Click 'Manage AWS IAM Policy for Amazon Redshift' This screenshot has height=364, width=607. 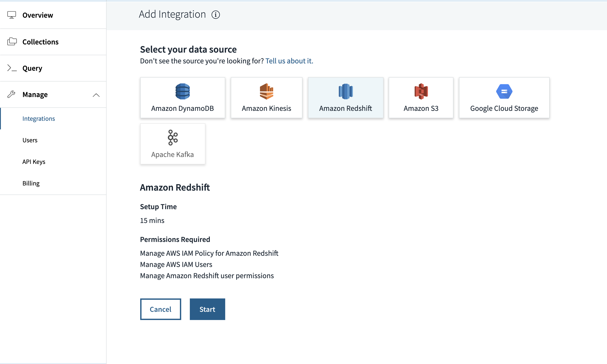[x=209, y=253]
